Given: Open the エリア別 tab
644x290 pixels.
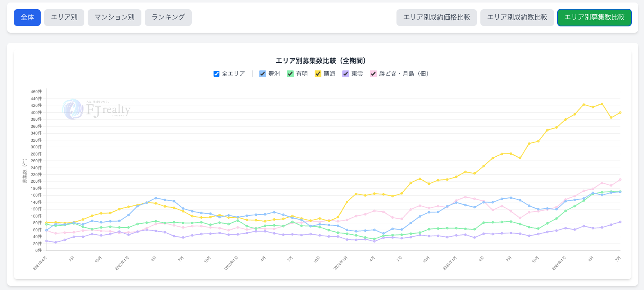Looking at the screenshot, I should pos(64,18).
